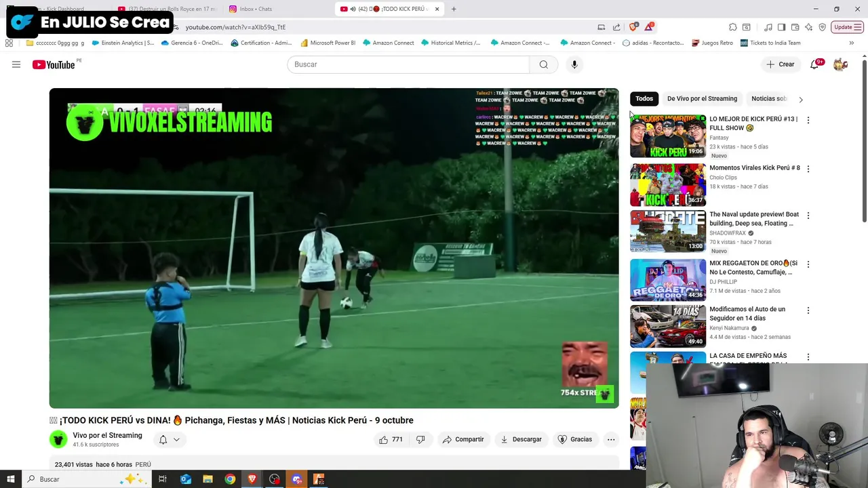Open Modificamos el Auto 14 días thumbnail
868x488 pixels.
click(x=668, y=326)
